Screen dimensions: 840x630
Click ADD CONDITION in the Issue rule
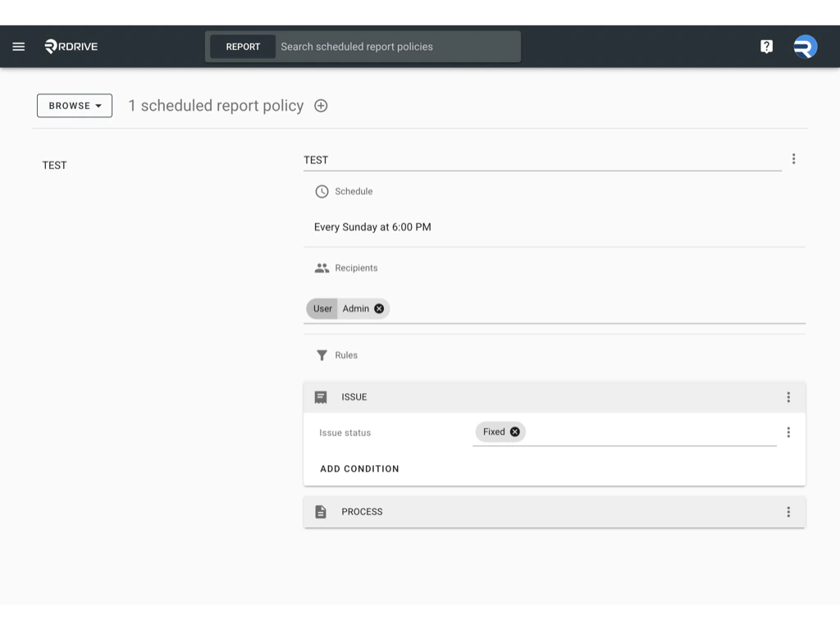(359, 468)
